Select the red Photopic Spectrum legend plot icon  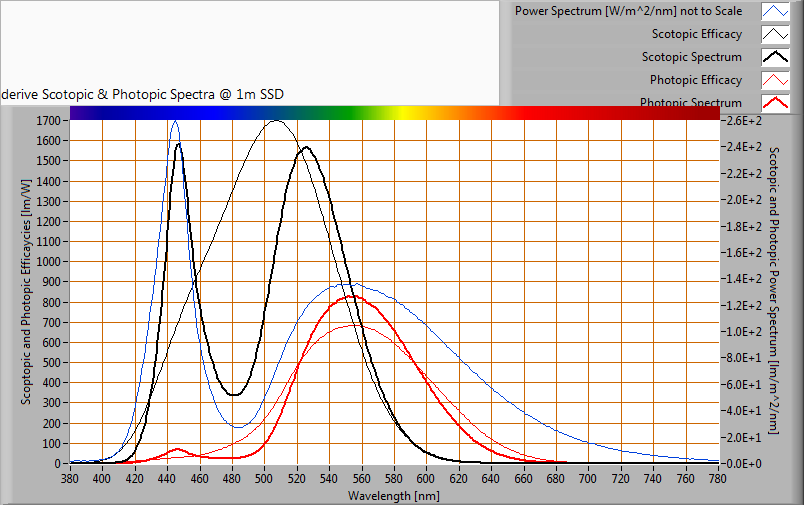pyautogui.click(x=776, y=101)
